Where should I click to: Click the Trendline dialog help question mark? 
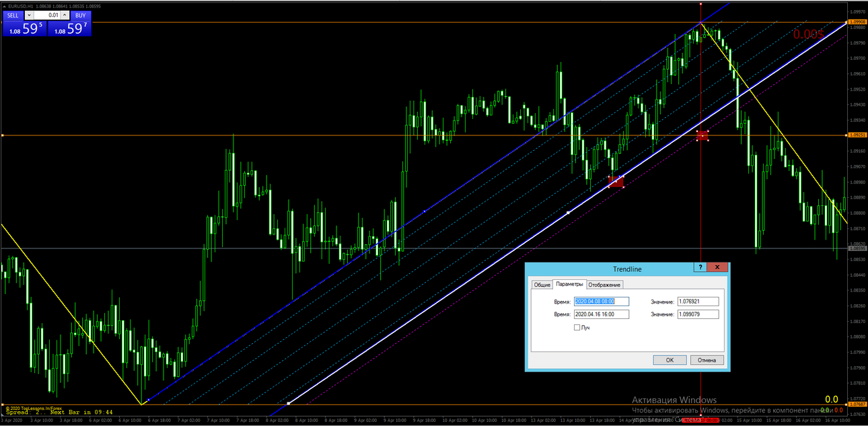[700, 268]
